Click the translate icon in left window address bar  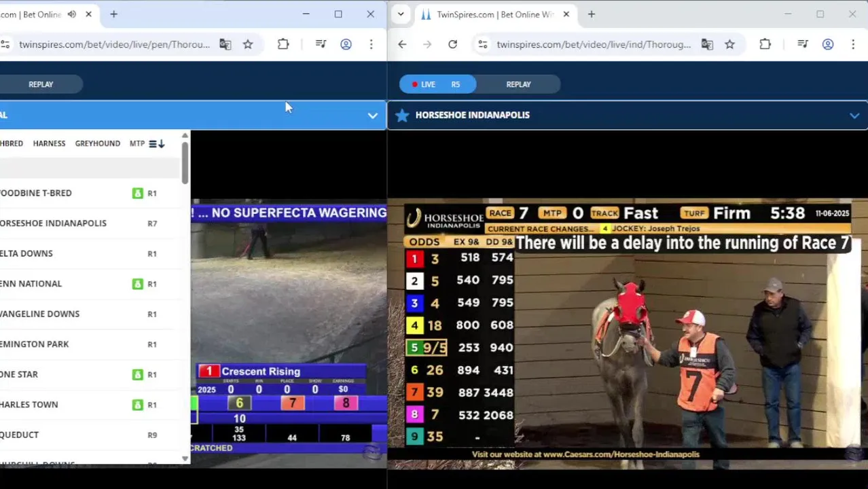click(x=225, y=44)
